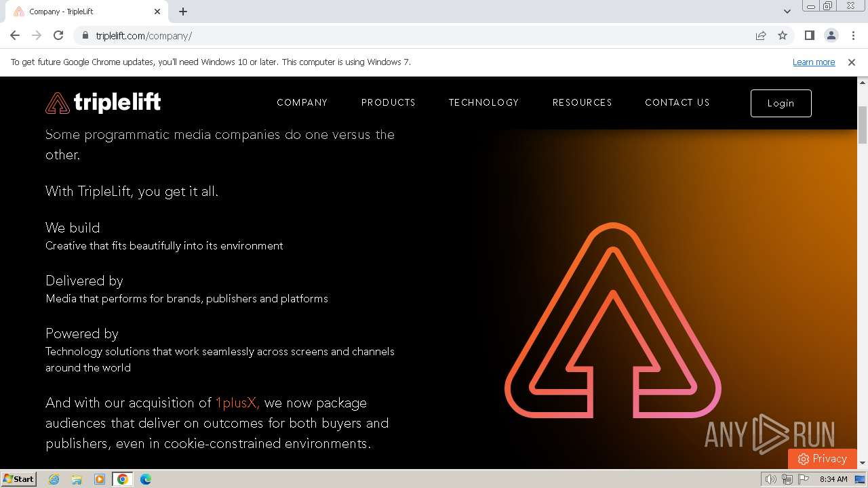Click the Learn more update link
The image size is (868, 488).
tap(814, 62)
